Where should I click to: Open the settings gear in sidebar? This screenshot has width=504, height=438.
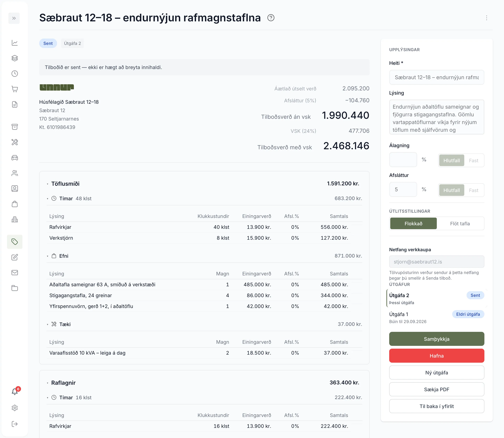click(15, 408)
